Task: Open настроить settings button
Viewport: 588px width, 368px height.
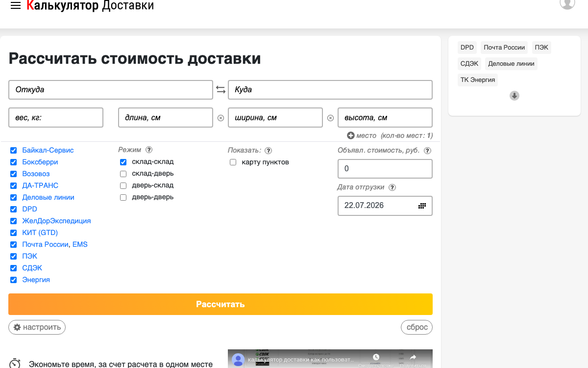Action: [x=37, y=327]
